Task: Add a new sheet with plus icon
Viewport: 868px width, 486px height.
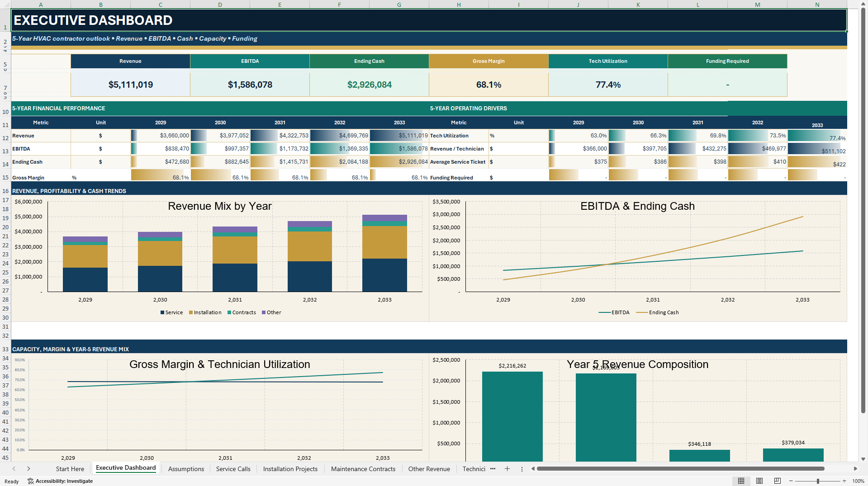Action: tap(507, 469)
